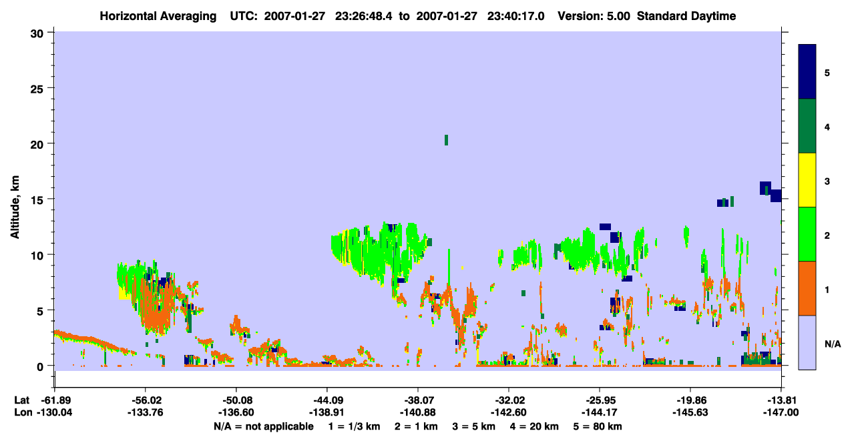The height and width of the screenshot is (445, 868).
Task: Click the colorbar label "4"
Action: click(827, 126)
